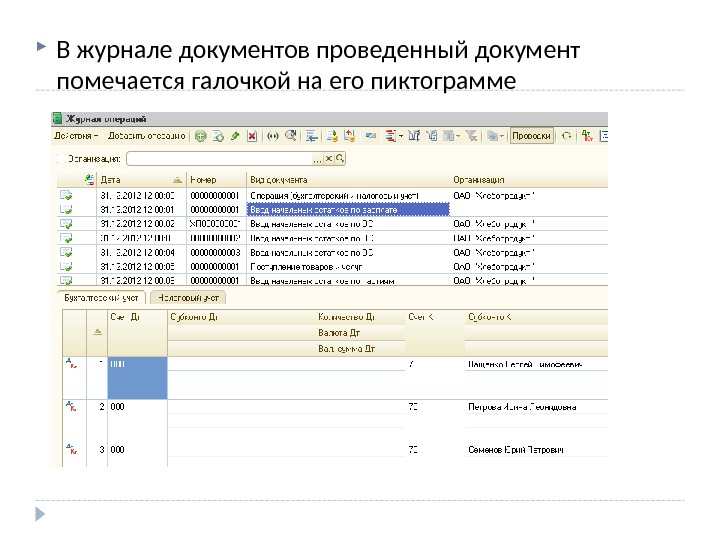
Task: Click the highlighted 000 debit account cell
Action: pyautogui.click(x=137, y=378)
